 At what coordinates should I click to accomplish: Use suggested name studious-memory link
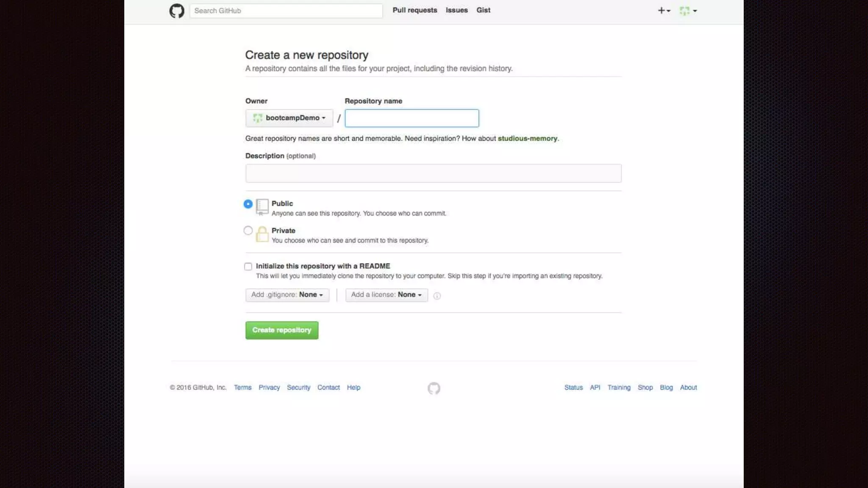(527, 139)
